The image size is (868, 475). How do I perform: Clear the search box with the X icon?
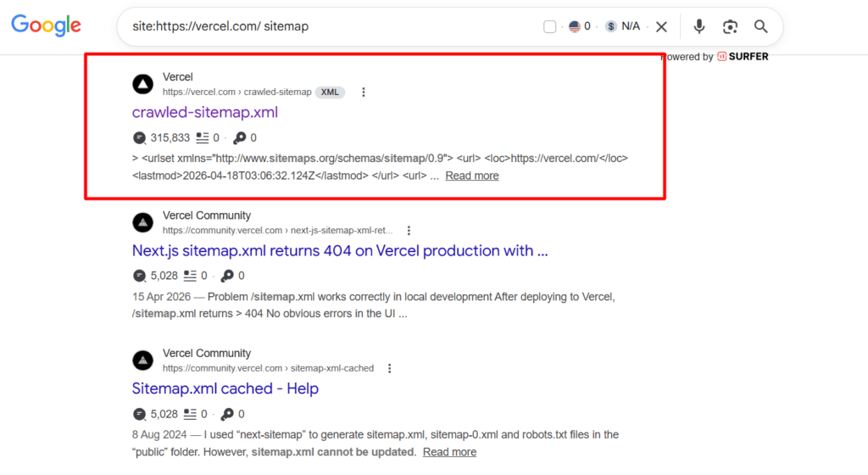pos(661,26)
